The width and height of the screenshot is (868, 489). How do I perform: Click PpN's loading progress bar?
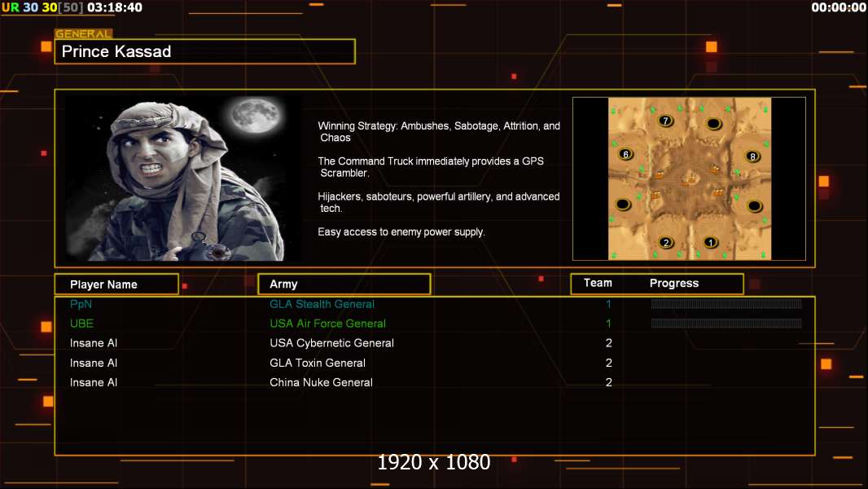726,303
